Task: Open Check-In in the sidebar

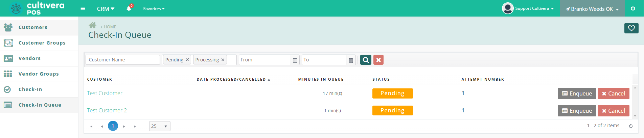Action: tap(39, 89)
